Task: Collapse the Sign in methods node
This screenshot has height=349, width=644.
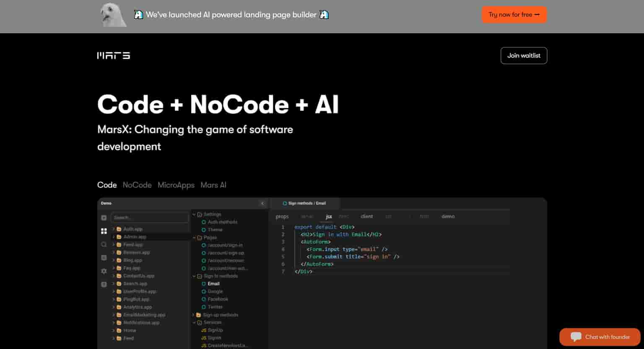Action: 194,276
